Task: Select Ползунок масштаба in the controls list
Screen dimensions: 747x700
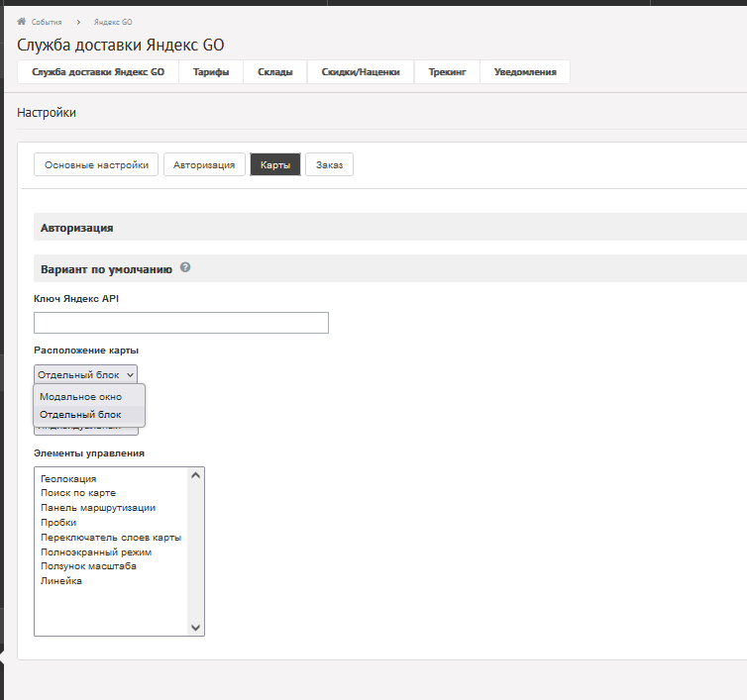Action: tap(88, 566)
